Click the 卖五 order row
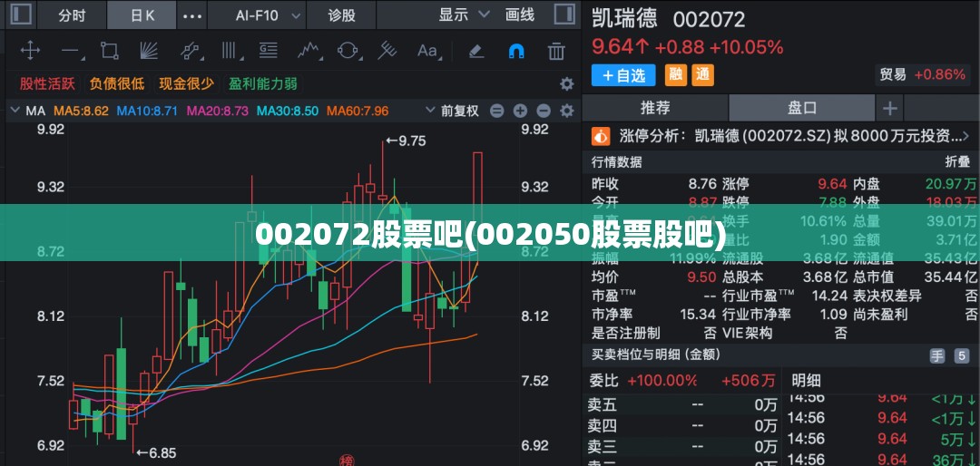The height and width of the screenshot is (466, 980). tap(682, 404)
